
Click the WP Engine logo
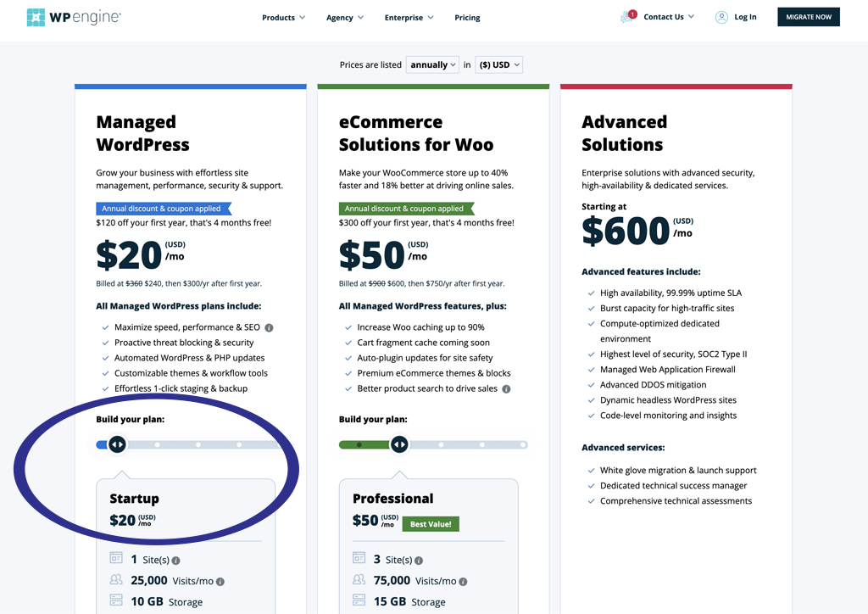(74, 17)
